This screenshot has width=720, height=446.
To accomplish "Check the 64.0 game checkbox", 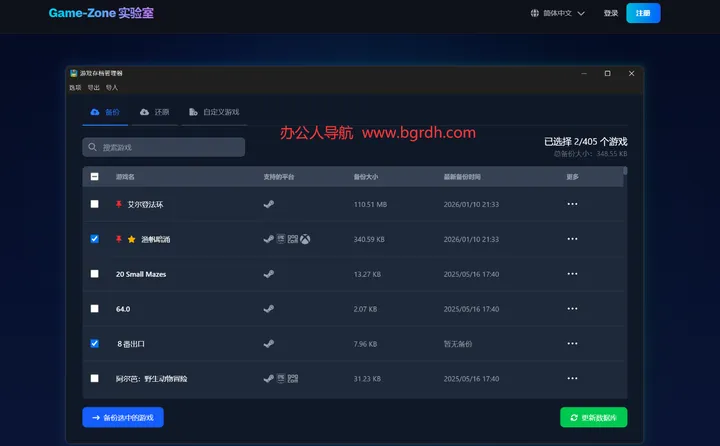I will point(95,309).
